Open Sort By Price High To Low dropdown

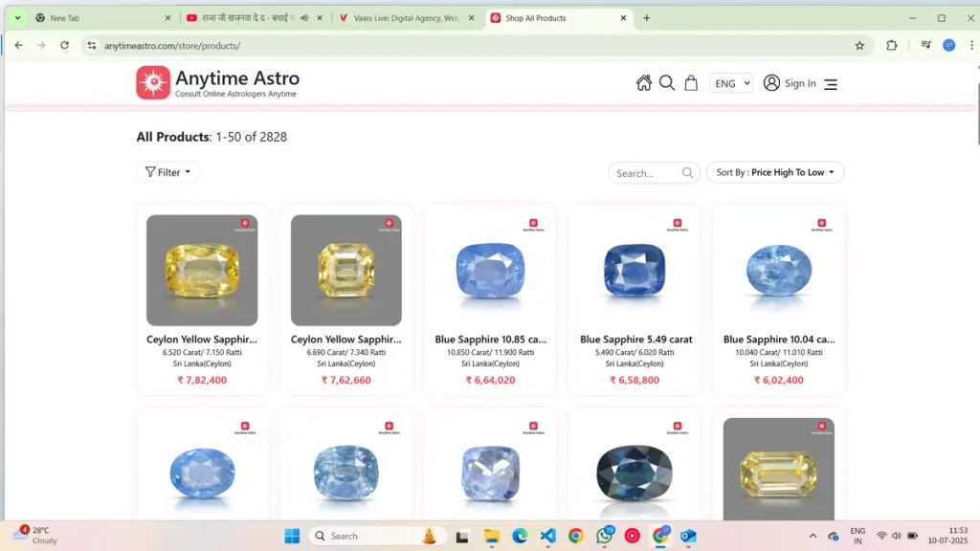[x=775, y=172]
